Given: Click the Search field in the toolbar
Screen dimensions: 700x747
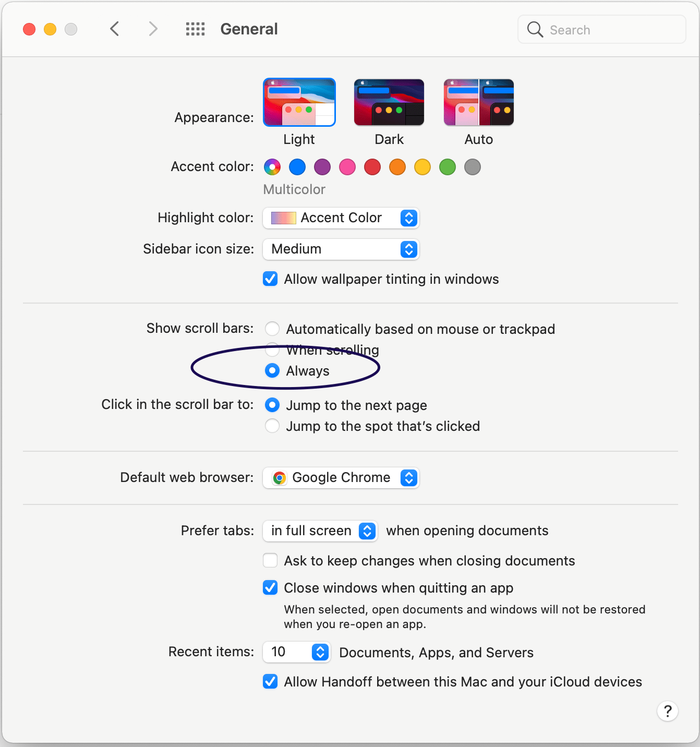Looking at the screenshot, I should pos(602,29).
